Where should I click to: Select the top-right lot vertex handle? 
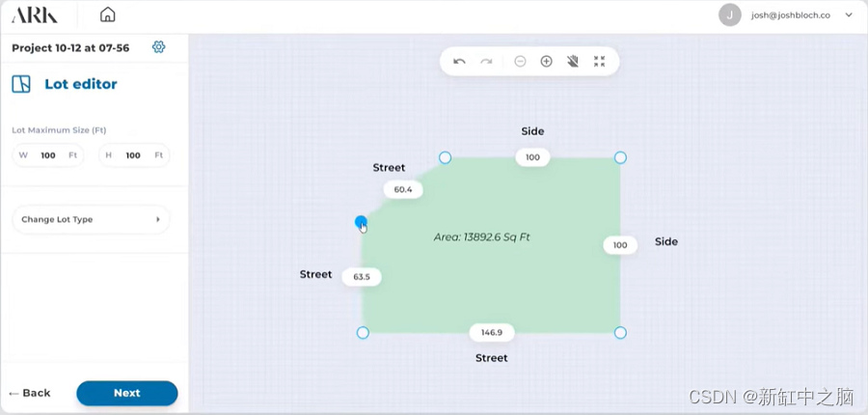[x=620, y=158]
